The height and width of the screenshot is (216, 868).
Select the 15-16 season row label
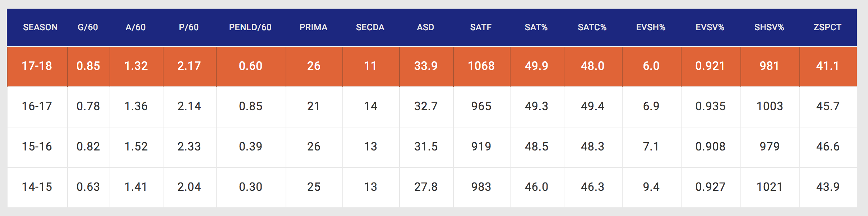point(37,147)
